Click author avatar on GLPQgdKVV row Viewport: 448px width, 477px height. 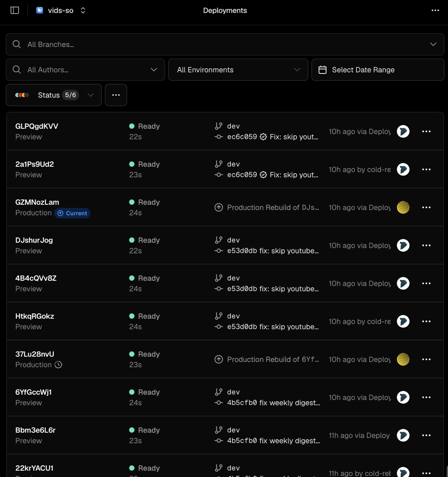pos(403,131)
